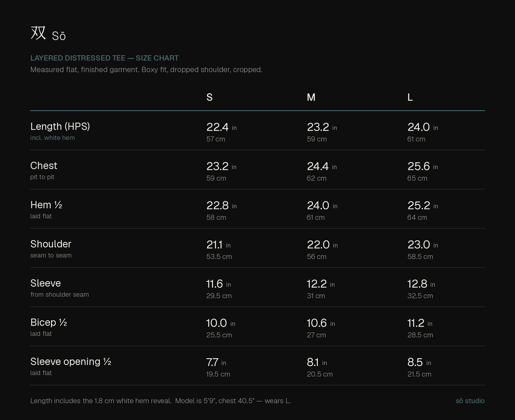The width and height of the screenshot is (515, 420).
Task: Select the S size column header
Action: 209,97
